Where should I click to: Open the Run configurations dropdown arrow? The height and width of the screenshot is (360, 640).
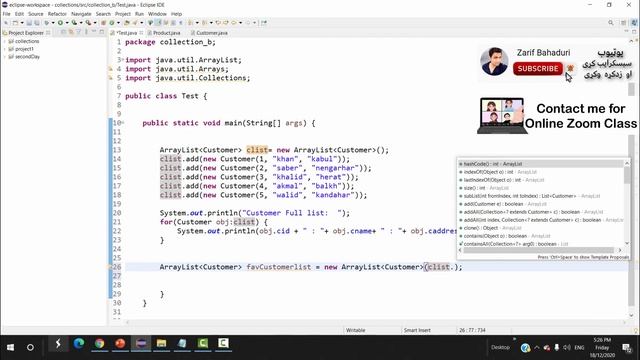click(67, 23)
